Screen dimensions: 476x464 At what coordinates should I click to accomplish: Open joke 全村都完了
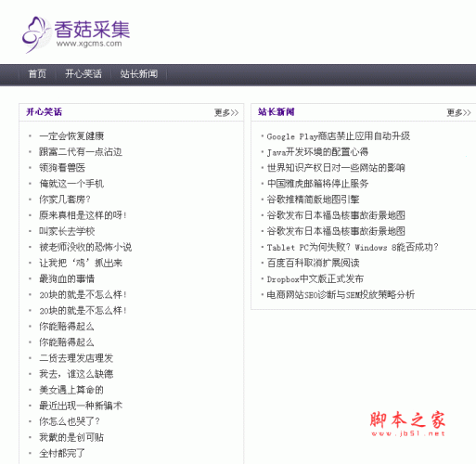point(62,454)
